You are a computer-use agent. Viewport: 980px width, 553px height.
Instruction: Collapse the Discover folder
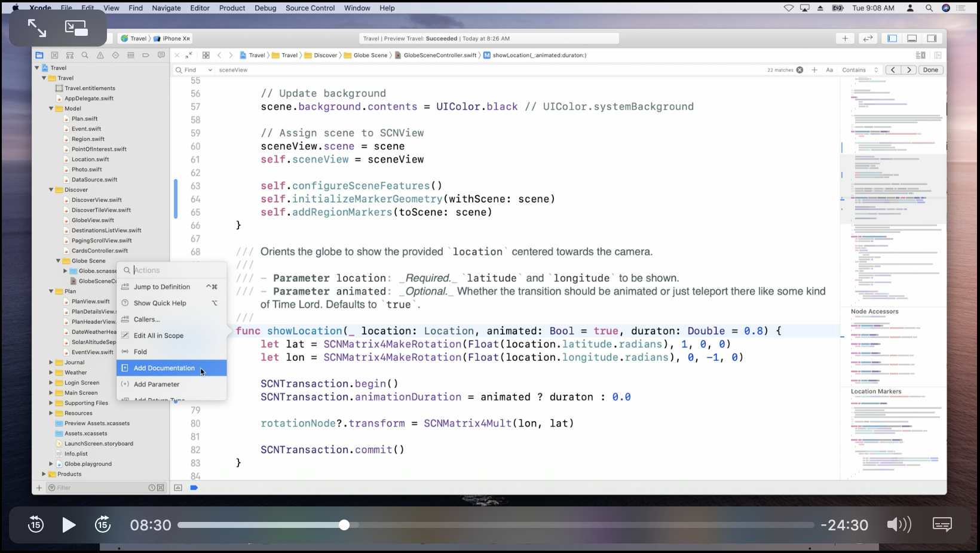[x=51, y=190]
